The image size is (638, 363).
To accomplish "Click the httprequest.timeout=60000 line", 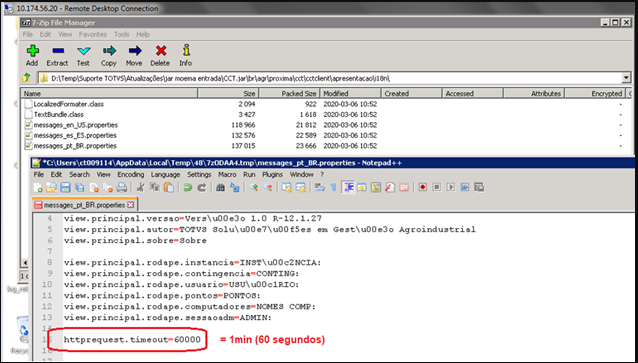I will pyautogui.click(x=132, y=339).
